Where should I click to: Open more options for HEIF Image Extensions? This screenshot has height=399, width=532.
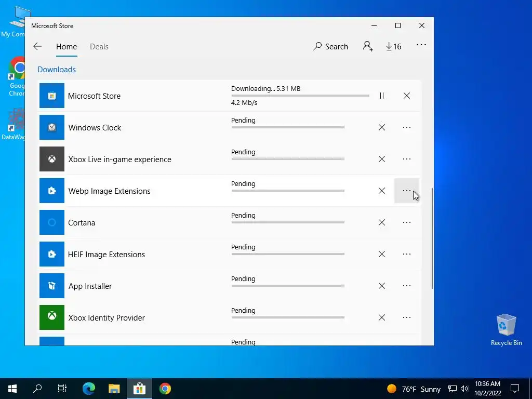(407, 254)
